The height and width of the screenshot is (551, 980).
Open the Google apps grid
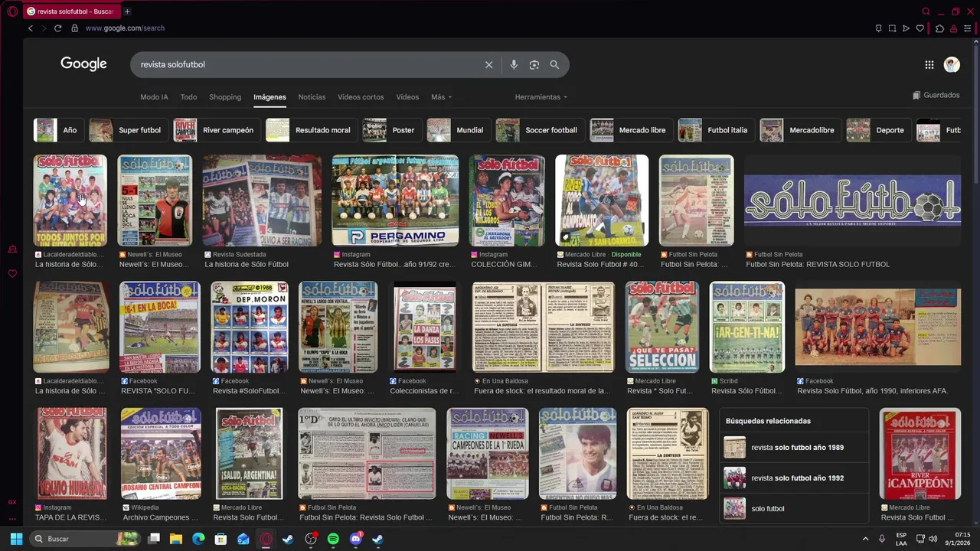pos(929,65)
